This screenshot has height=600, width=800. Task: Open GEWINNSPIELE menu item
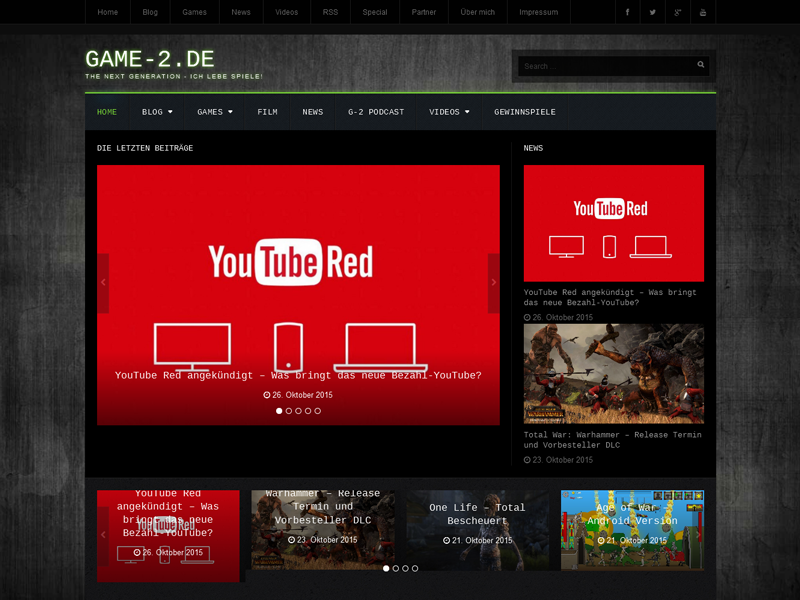pos(525,112)
